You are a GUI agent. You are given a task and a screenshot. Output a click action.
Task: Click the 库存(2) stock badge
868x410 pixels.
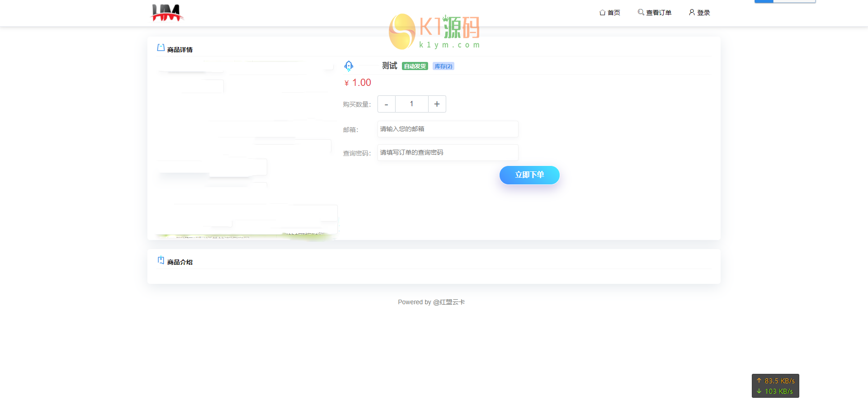443,66
